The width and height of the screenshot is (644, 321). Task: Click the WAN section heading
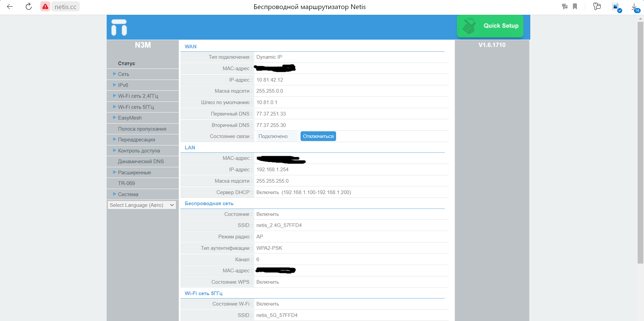(x=191, y=47)
